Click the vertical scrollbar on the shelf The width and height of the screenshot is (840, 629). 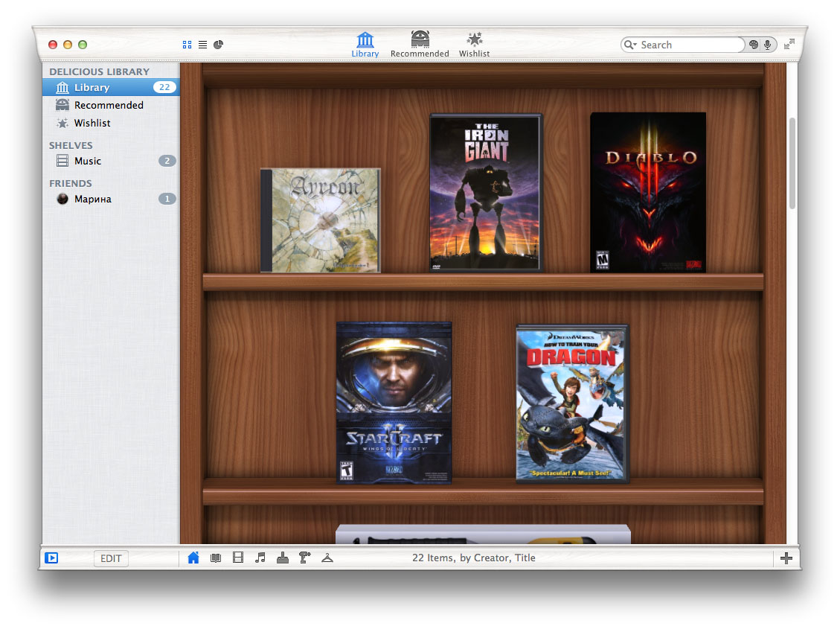tap(792, 164)
